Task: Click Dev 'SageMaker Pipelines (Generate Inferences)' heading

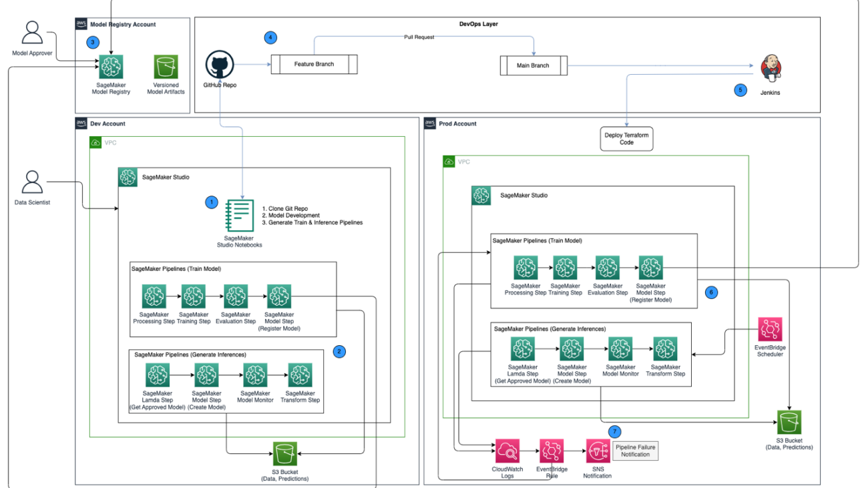Action: pos(190,356)
